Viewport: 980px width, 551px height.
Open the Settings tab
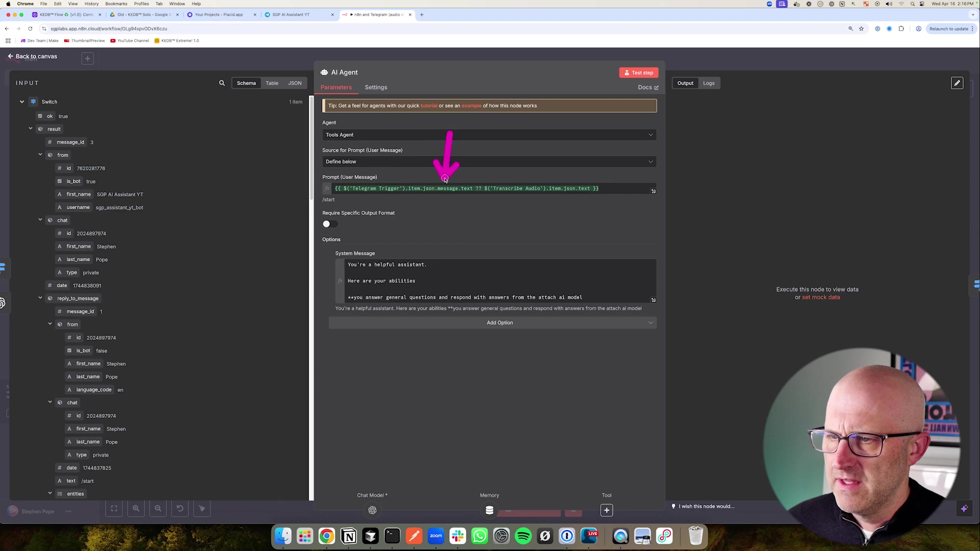pyautogui.click(x=376, y=87)
